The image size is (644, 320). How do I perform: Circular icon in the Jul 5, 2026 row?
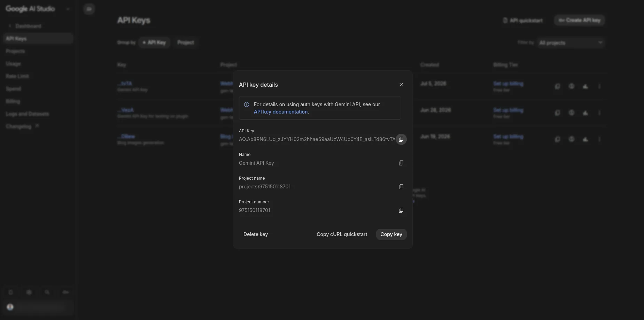572,86
